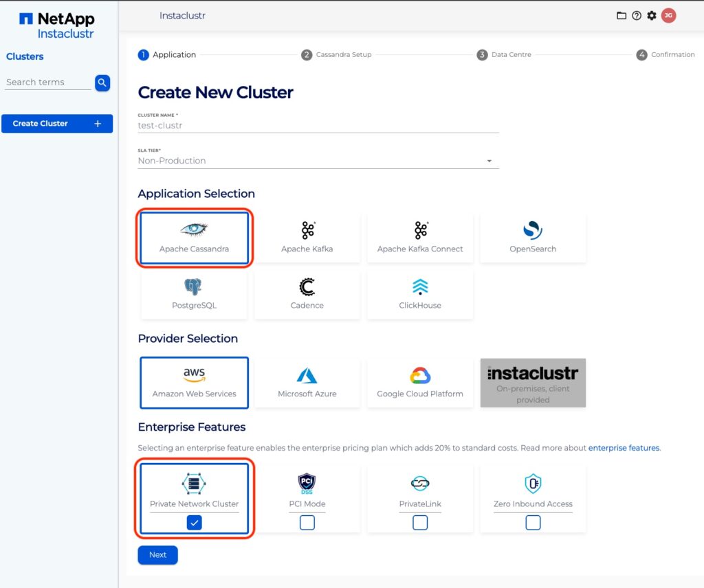Screen dimensions: 704x588
Task: Pick the Cadence application icon
Action: coord(307,287)
